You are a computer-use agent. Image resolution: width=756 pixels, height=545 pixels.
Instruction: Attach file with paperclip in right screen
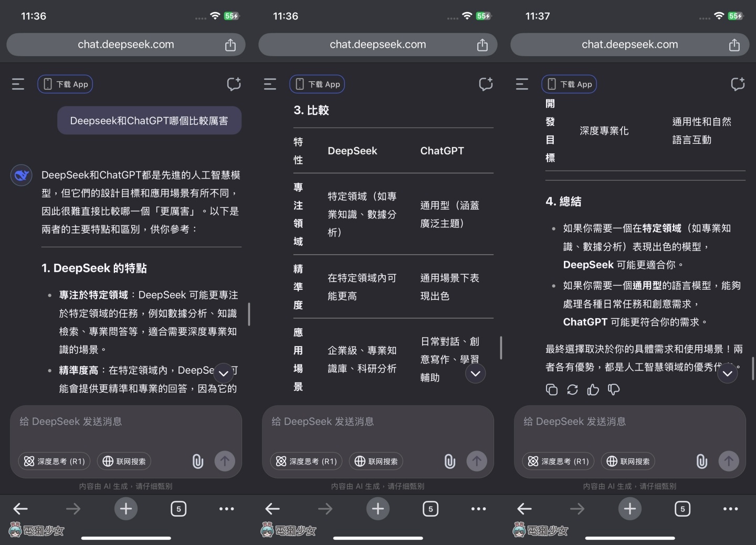pyautogui.click(x=701, y=462)
